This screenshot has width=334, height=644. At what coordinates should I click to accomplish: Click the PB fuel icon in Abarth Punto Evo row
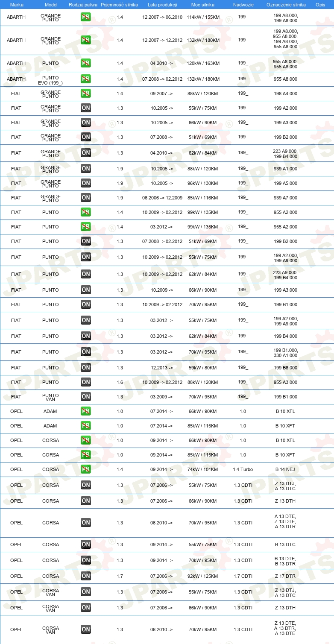[x=86, y=79]
